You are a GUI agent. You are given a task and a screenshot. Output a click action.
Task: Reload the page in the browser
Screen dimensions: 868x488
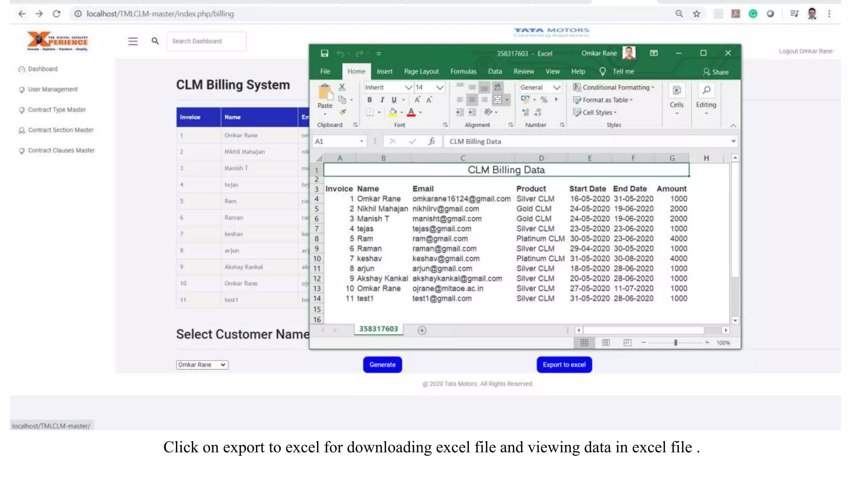[56, 14]
